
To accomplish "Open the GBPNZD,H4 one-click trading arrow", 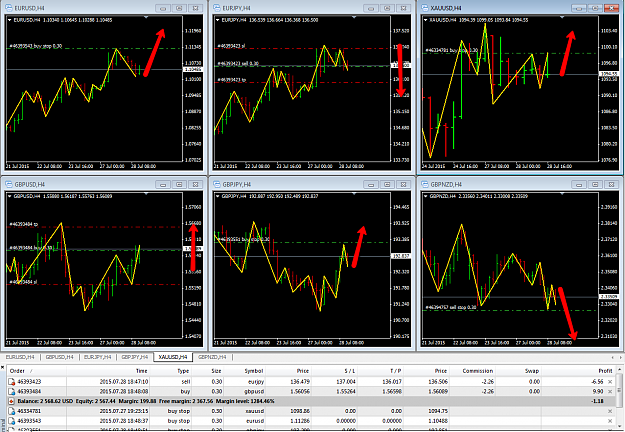I will tap(426, 196).
